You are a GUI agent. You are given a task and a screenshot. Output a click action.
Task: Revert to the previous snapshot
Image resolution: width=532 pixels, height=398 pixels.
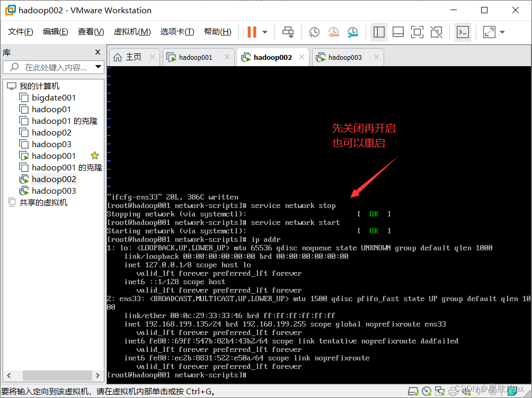(x=333, y=32)
